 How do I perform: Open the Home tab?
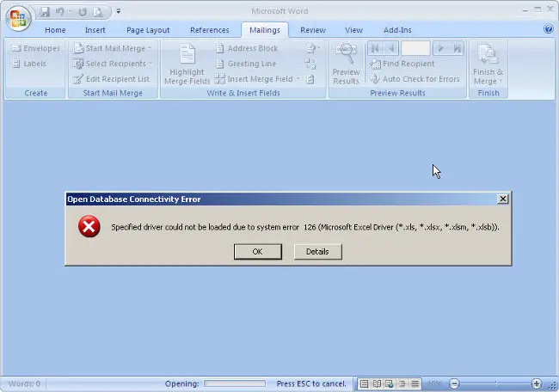(x=55, y=30)
